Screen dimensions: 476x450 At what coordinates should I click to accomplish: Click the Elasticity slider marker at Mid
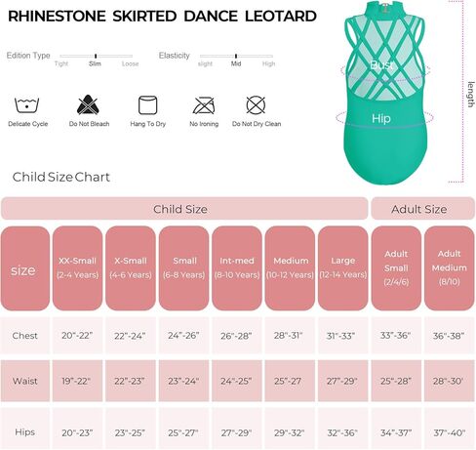[236, 56]
